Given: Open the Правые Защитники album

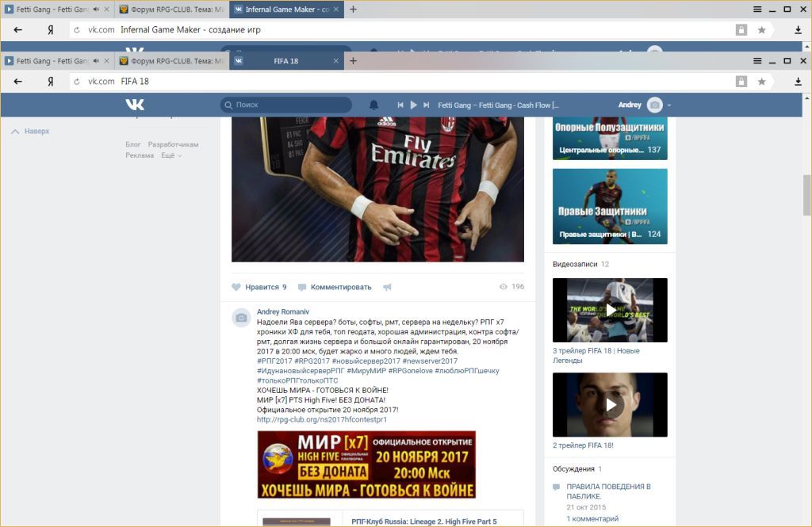Looking at the screenshot, I should click(x=610, y=206).
